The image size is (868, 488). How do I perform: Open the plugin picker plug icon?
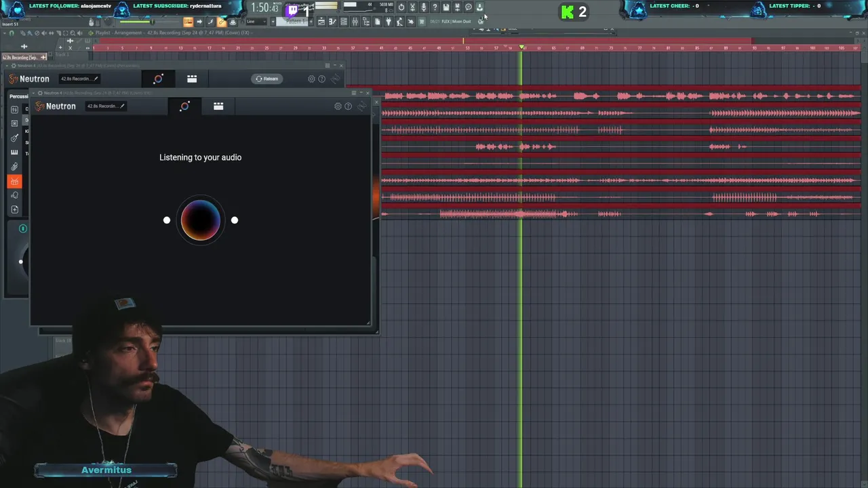coord(389,22)
